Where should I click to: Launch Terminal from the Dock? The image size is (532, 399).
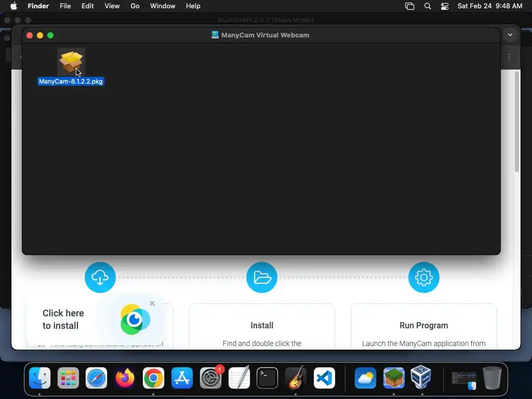[x=267, y=378]
